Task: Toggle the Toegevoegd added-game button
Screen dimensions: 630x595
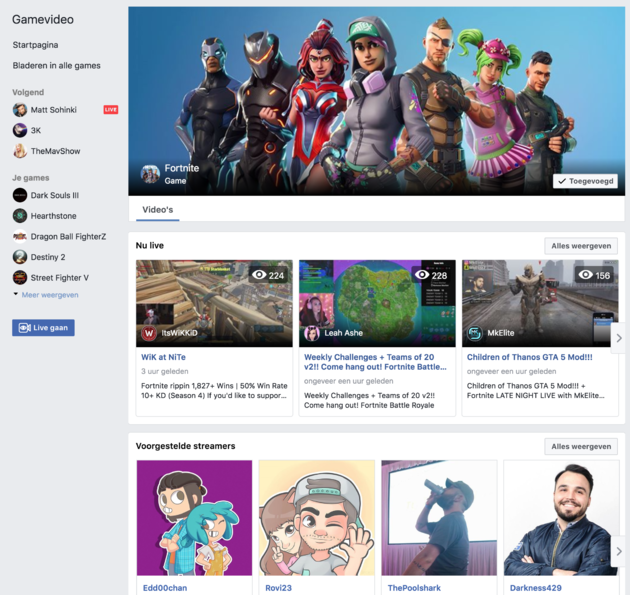Action: pyautogui.click(x=585, y=181)
